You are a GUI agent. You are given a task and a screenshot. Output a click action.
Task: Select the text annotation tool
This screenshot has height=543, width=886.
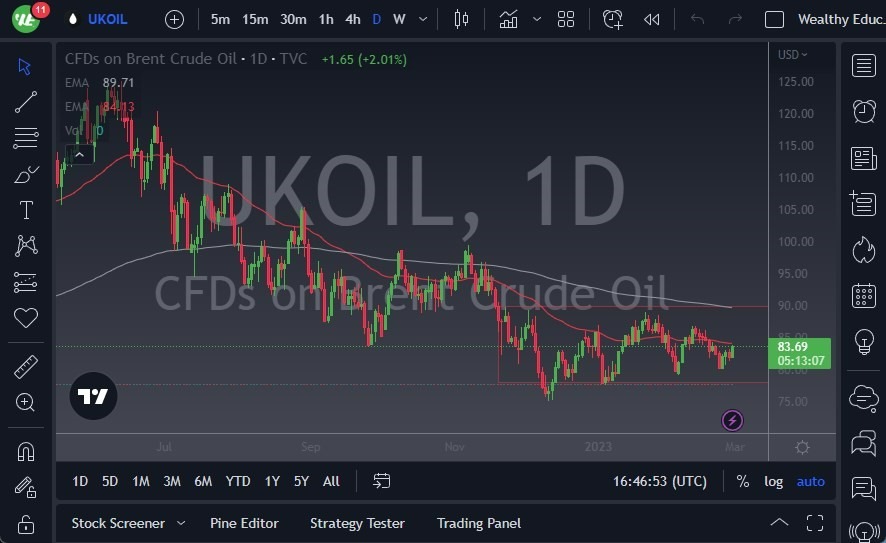pos(26,210)
